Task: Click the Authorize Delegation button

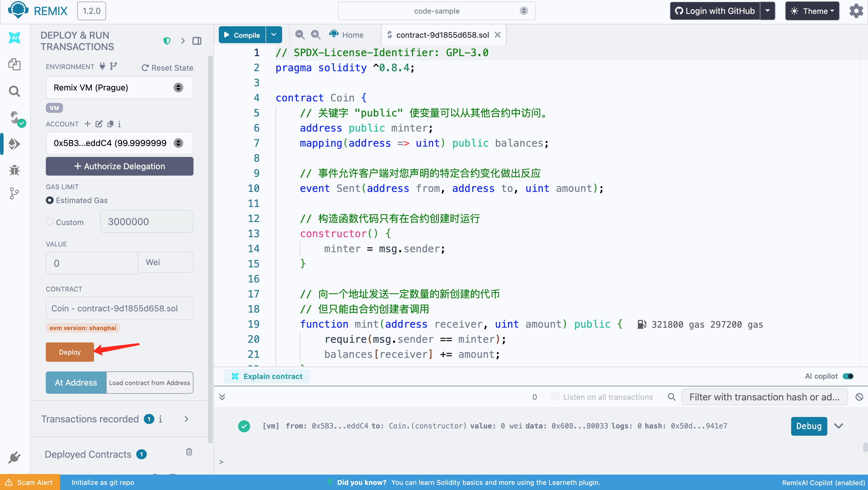Action: click(x=119, y=166)
